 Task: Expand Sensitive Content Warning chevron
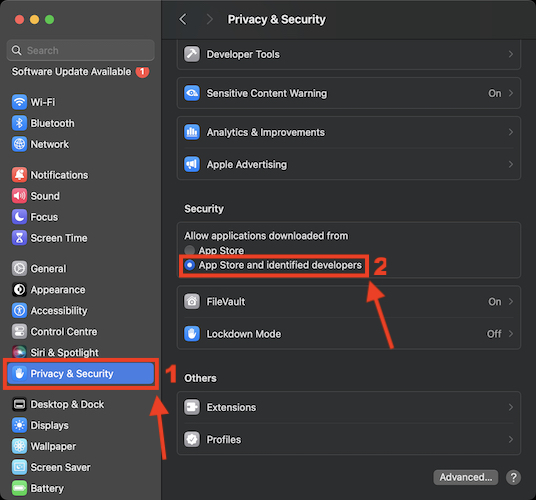511,93
